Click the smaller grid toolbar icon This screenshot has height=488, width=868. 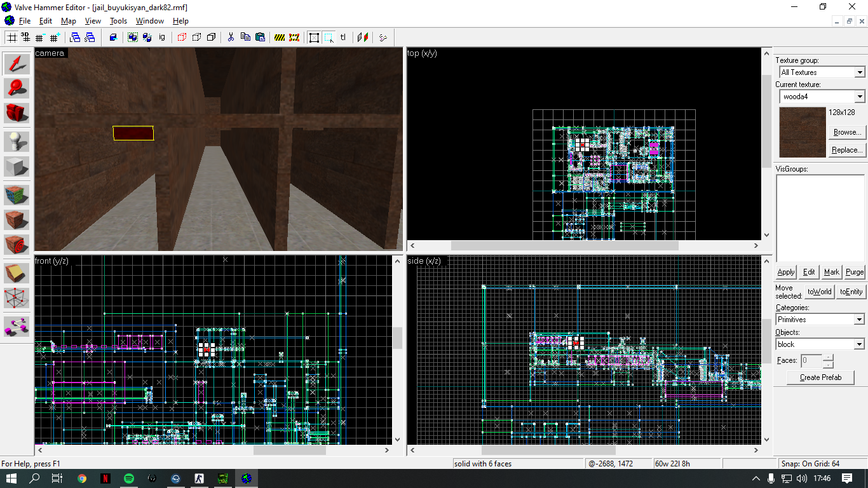pyautogui.click(x=40, y=37)
